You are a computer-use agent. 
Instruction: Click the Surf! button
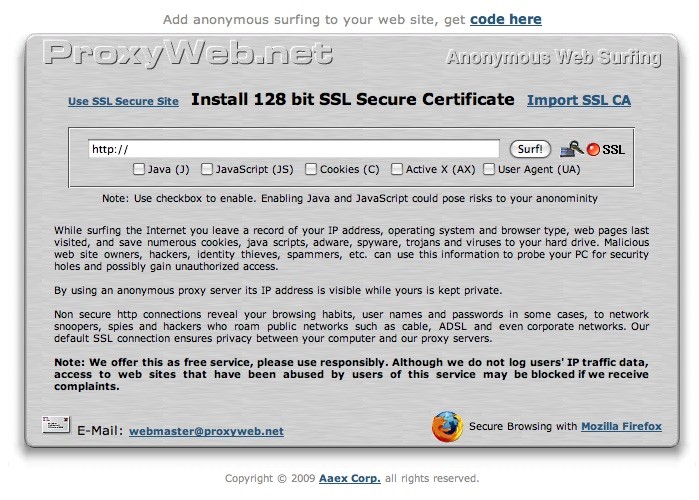[x=530, y=149]
